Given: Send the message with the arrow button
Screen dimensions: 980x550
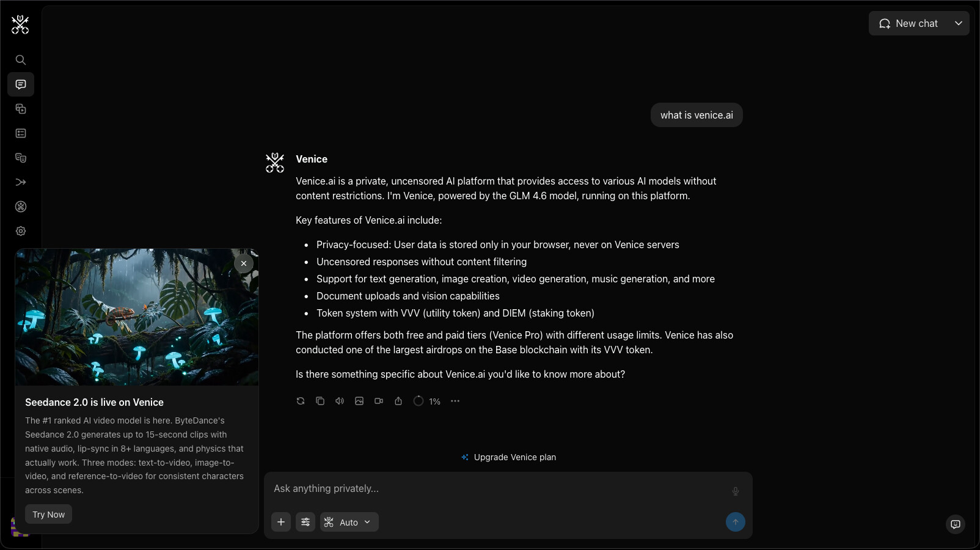Looking at the screenshot, I should point(736,522).
